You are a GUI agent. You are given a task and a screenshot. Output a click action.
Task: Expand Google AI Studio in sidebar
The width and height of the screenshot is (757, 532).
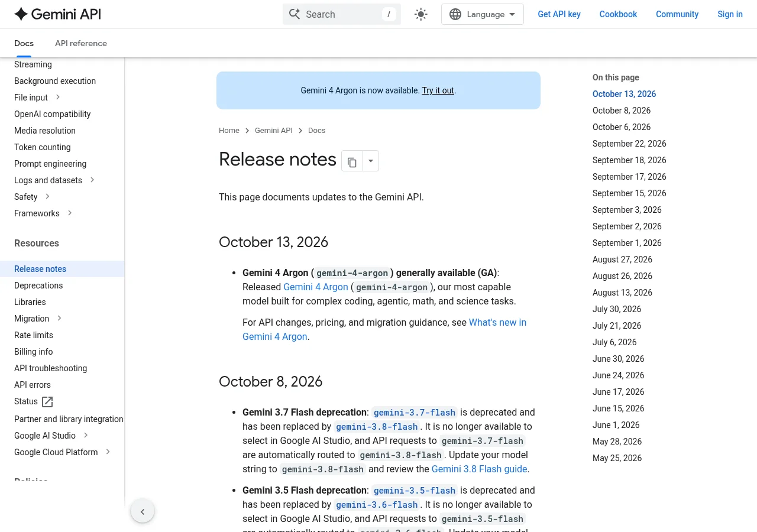[x=86, y=436]
